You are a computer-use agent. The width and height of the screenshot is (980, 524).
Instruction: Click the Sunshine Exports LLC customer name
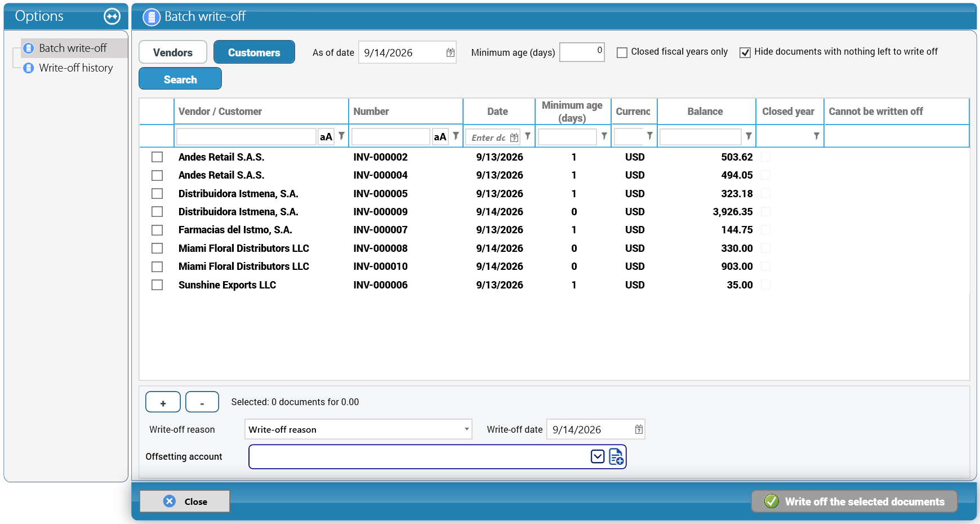tap(227, 285)
